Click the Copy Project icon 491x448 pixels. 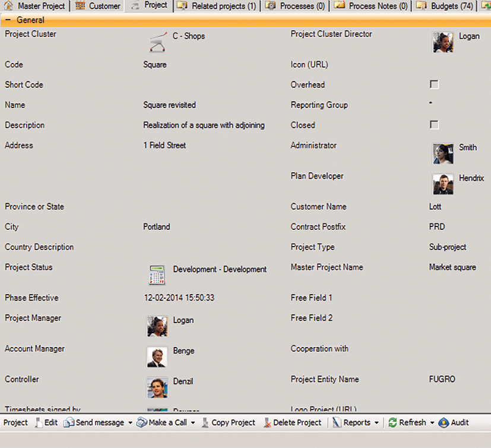(205, 422)
